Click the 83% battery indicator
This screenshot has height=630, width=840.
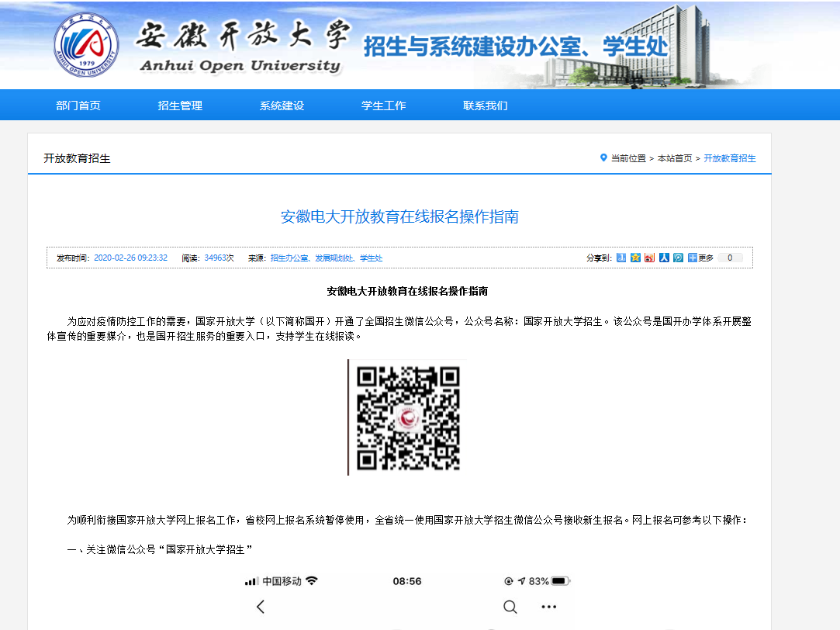point(549,580)
